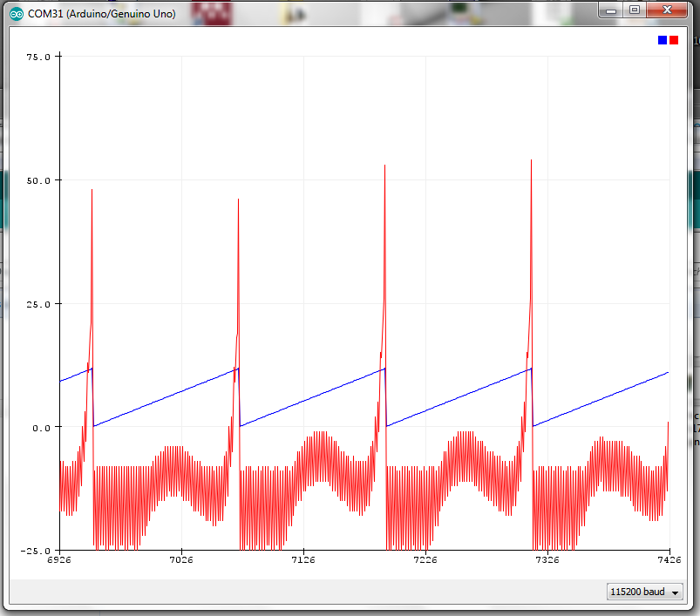Screen dimensions: 700x616
Task: Click the red series legend square
Action: click(674, 40)
